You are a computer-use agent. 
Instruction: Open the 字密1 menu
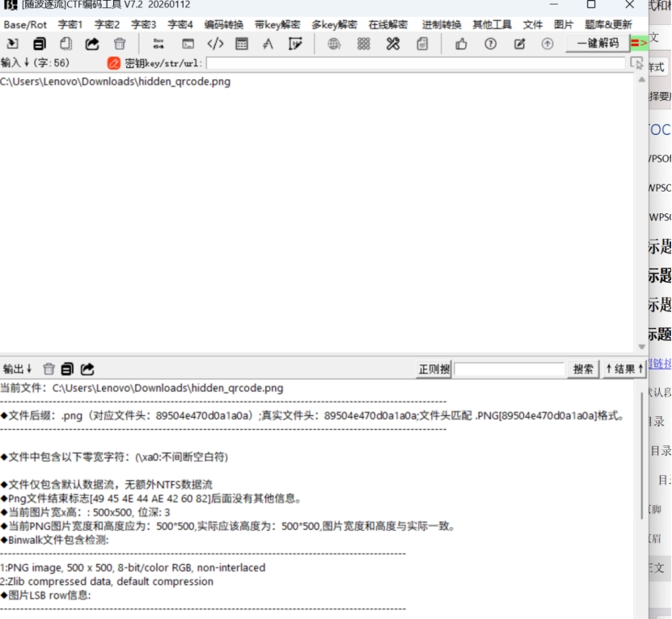click(x=70, y=24)
